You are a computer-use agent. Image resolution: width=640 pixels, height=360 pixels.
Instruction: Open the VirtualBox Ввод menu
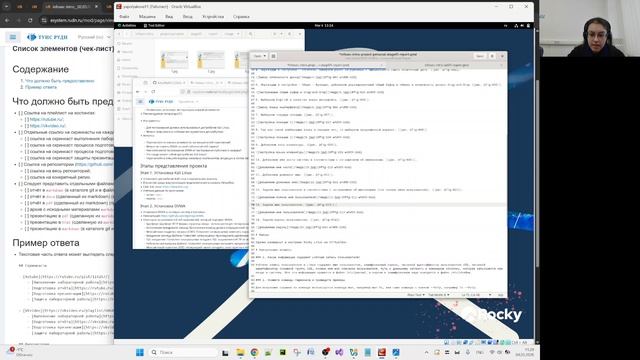click(x=187, y=17)
